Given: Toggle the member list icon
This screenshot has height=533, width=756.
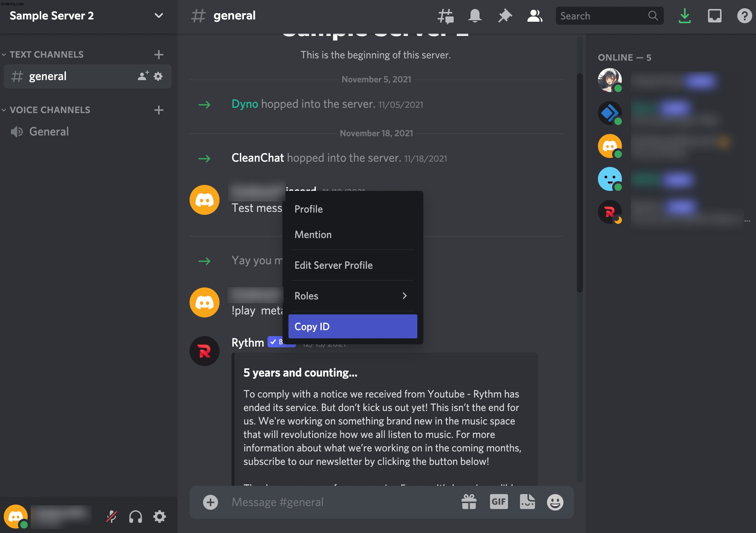Looking at the screenshot, I should [x=535, y=16].
